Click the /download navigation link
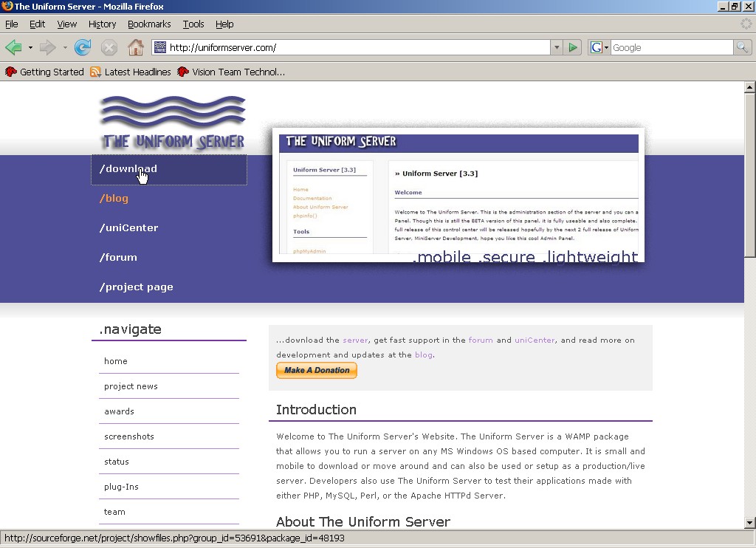This screenshot has width=756, height=548. pos(169,169)
